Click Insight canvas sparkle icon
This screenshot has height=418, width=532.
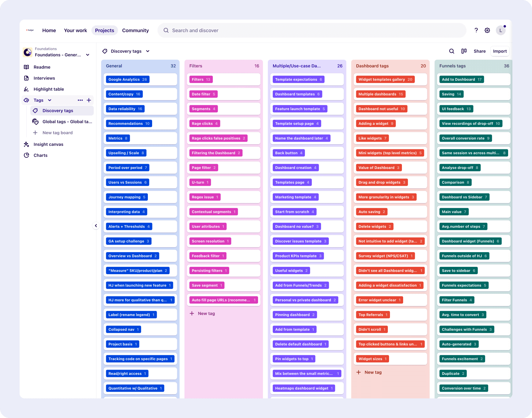coord(26,144)
